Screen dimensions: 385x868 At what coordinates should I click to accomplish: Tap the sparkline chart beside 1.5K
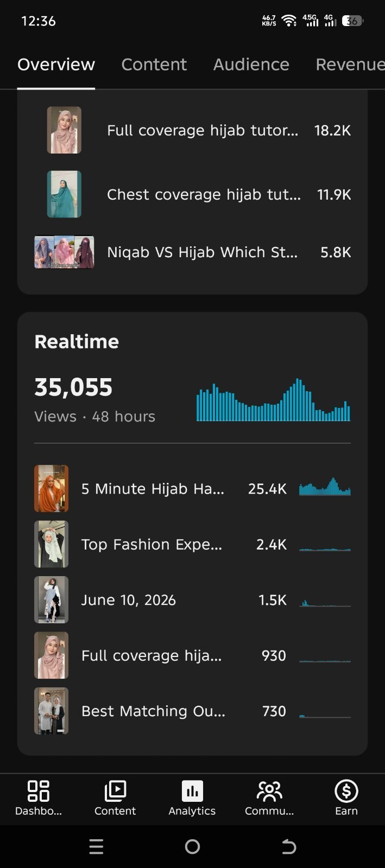pos(325,602)
